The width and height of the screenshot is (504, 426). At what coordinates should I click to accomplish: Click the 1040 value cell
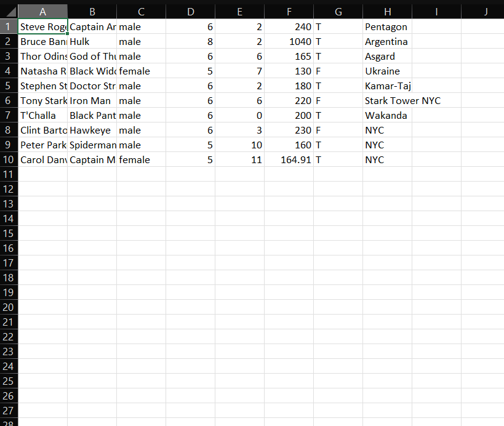coord(289,41)
